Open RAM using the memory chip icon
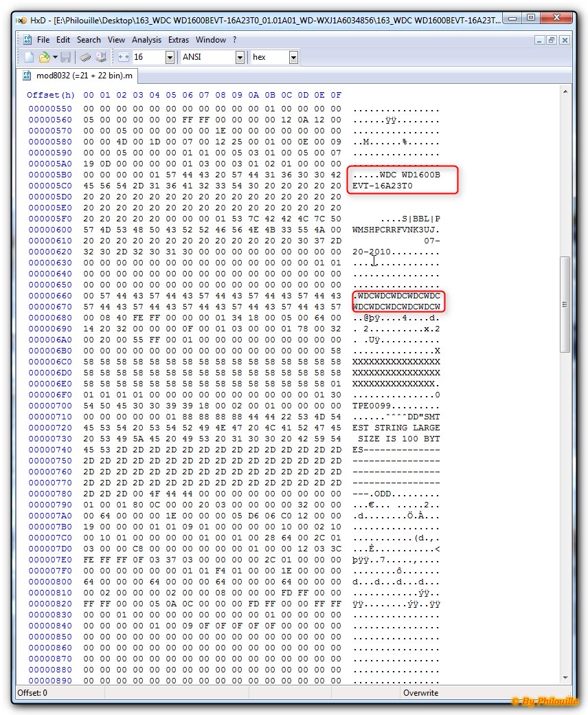The height and width of the screenshot is (715, 588). 85,58
